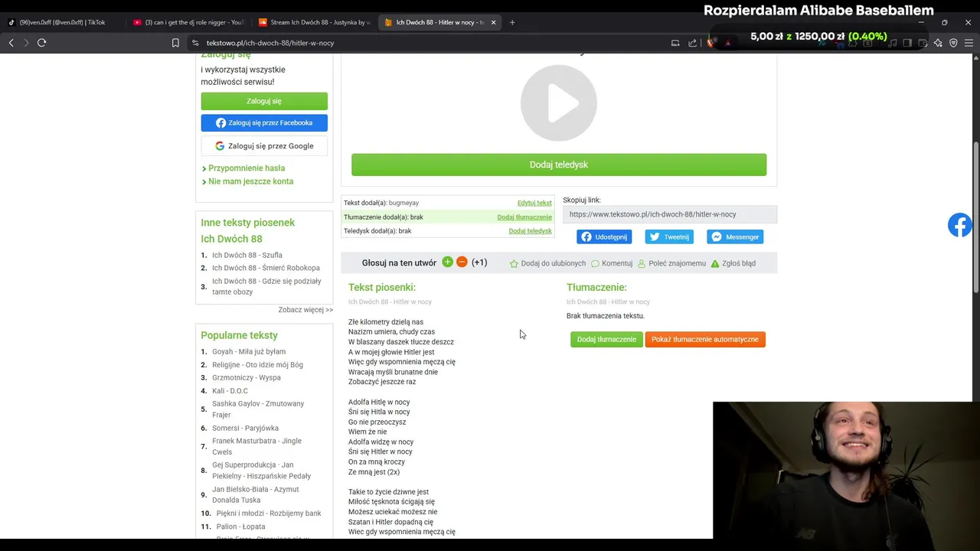Click the Edytuj tekst link
The image size is (980, 551).
(534, 203)
